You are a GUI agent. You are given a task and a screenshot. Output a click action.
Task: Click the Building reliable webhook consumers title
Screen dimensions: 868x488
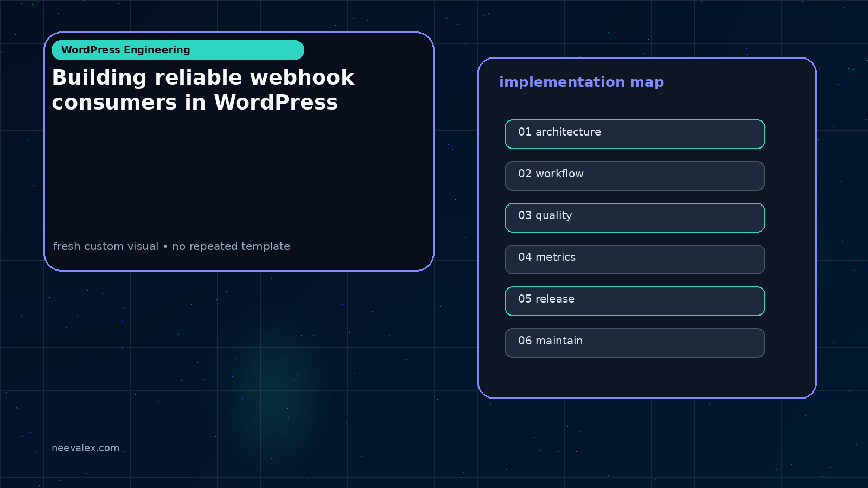pos(203,90)
